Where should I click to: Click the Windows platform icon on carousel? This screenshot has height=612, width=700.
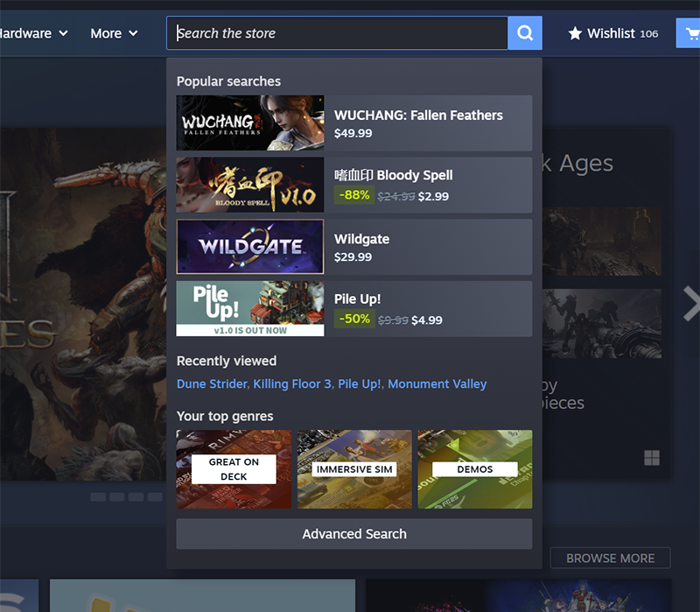coord(652,458)
